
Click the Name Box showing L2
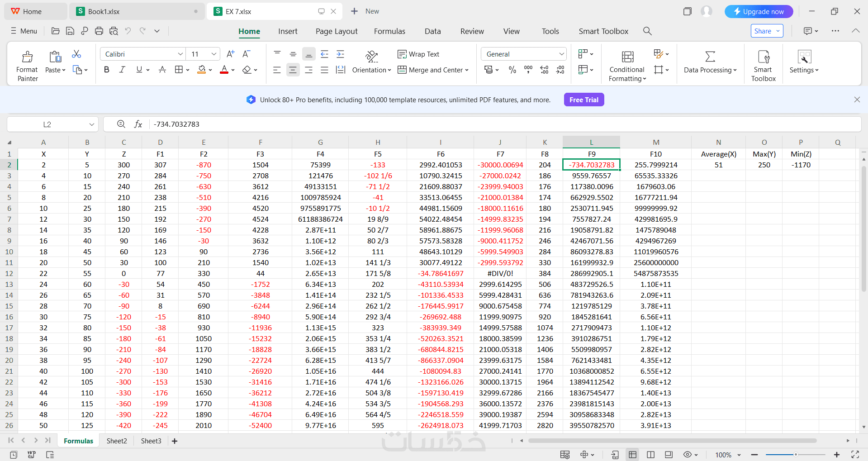[52, 124]
